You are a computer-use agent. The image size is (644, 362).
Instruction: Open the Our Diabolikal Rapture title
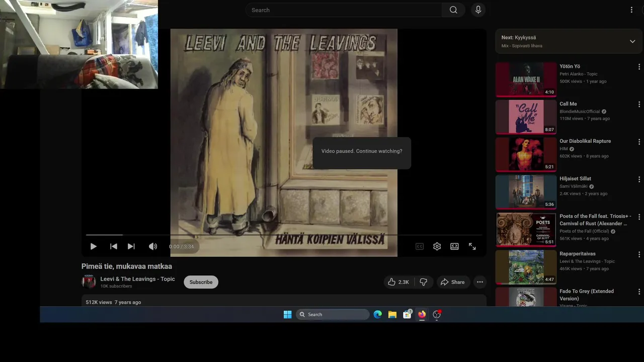point(585,141)
